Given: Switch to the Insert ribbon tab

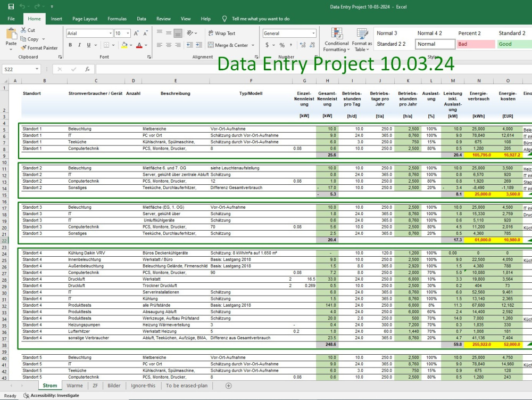Looking at the screenshot, I should pos(56,19).
